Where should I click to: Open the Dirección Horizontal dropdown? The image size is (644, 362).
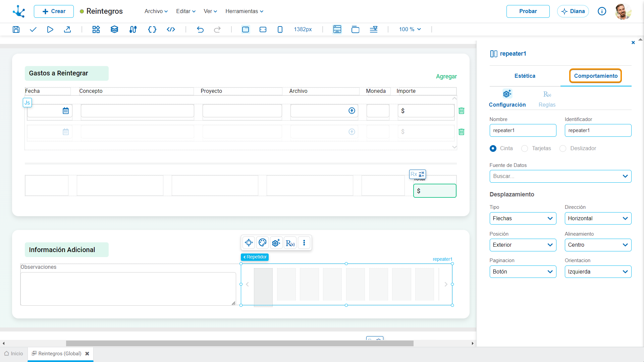[x=598, y=219]
